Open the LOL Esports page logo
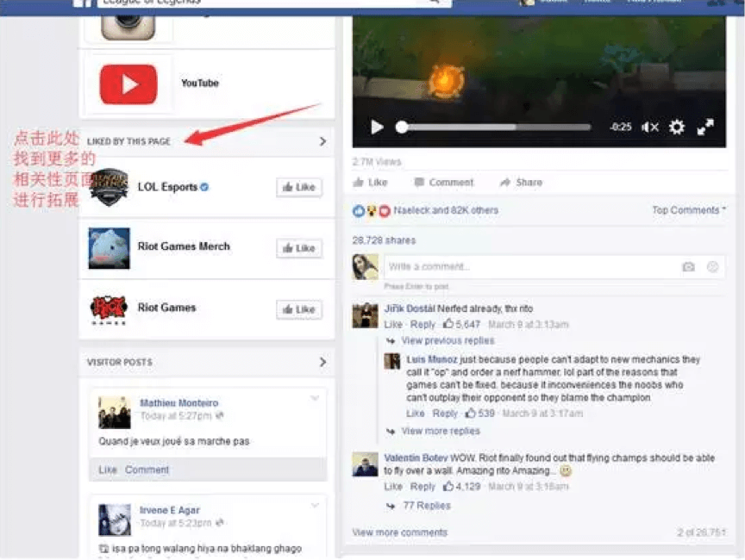Screen dimensions: 745x560 tap(110, 187)
